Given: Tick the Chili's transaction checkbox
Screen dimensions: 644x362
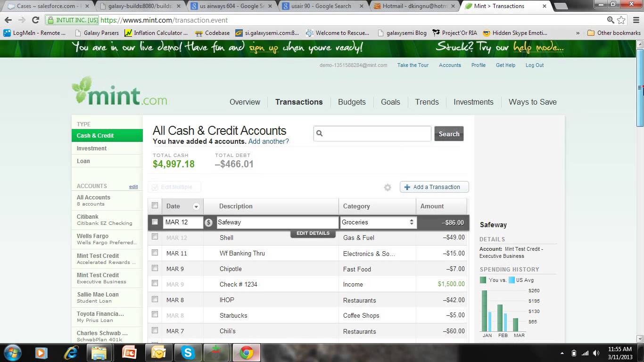Looking at the screenshot, I should (155, 330).
